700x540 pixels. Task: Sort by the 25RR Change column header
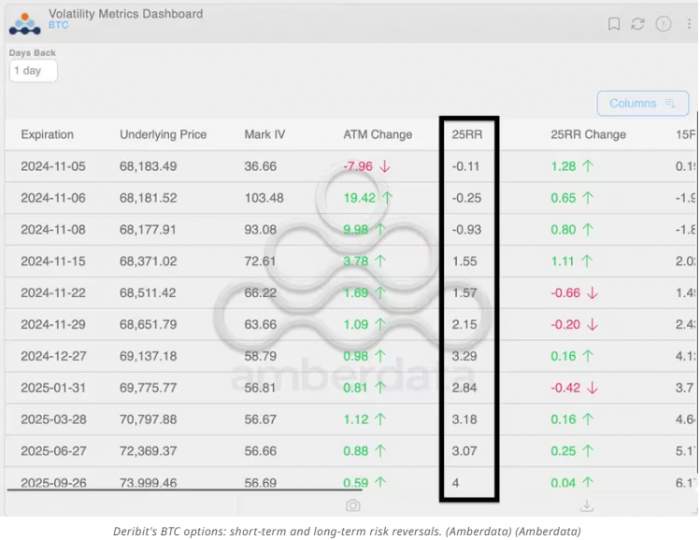click(588, 135)
